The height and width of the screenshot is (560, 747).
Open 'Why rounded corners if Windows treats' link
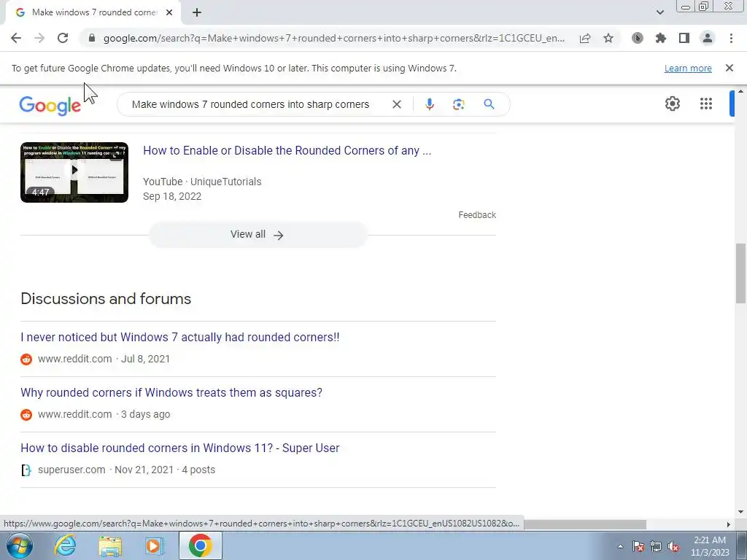click(x=171, y=392)
